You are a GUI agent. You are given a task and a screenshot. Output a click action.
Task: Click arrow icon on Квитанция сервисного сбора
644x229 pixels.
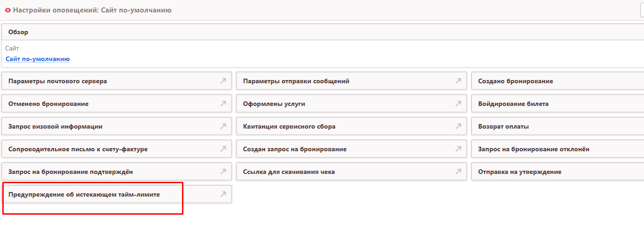coord(458,126)
